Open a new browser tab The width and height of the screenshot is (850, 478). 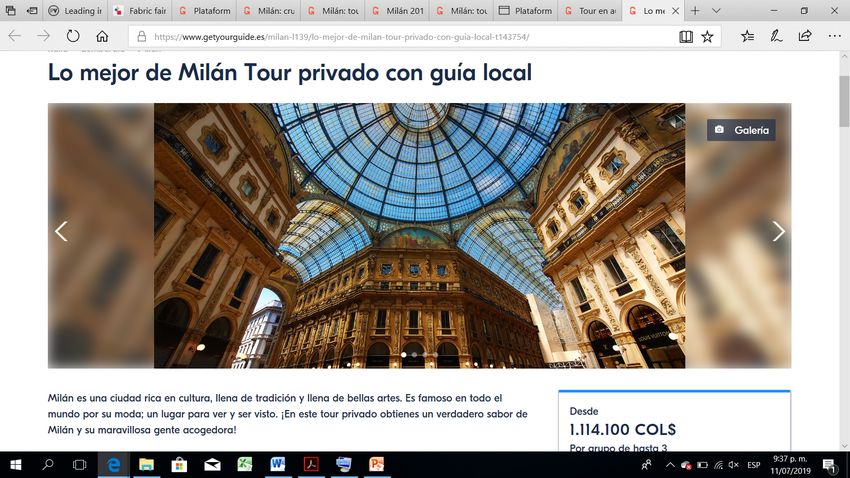[x=695, y=11]
